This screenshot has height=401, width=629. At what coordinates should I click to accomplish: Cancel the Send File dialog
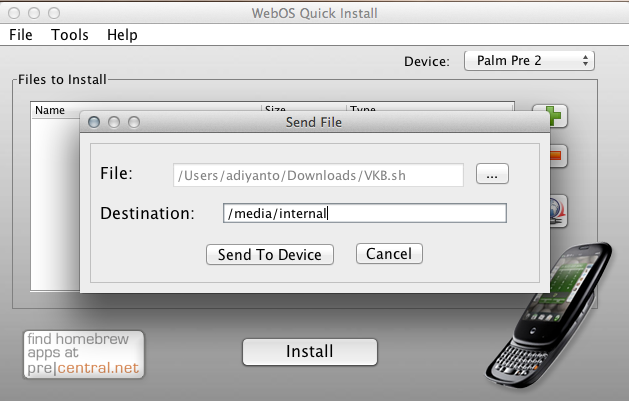(x=389, y=254)
